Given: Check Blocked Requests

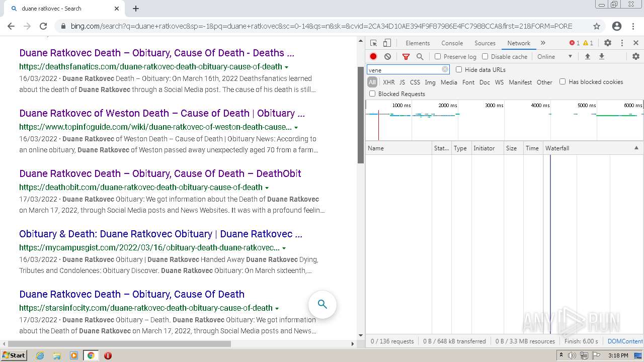Looking at the screenshot, I should click(372, 94).
